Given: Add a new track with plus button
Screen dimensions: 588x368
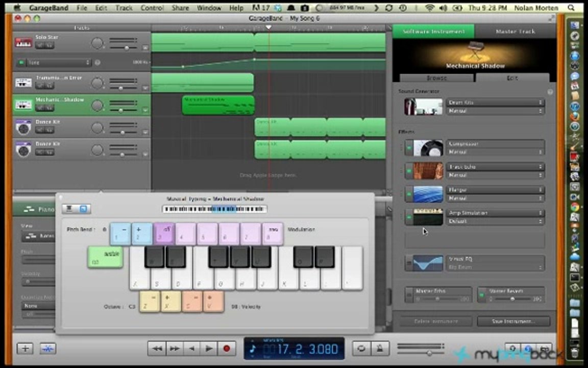Looking at the screenshot, I should [x=25, y=349].
